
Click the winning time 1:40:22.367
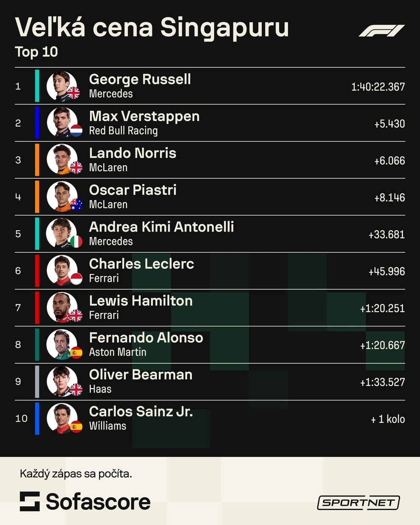pos(378,87)
